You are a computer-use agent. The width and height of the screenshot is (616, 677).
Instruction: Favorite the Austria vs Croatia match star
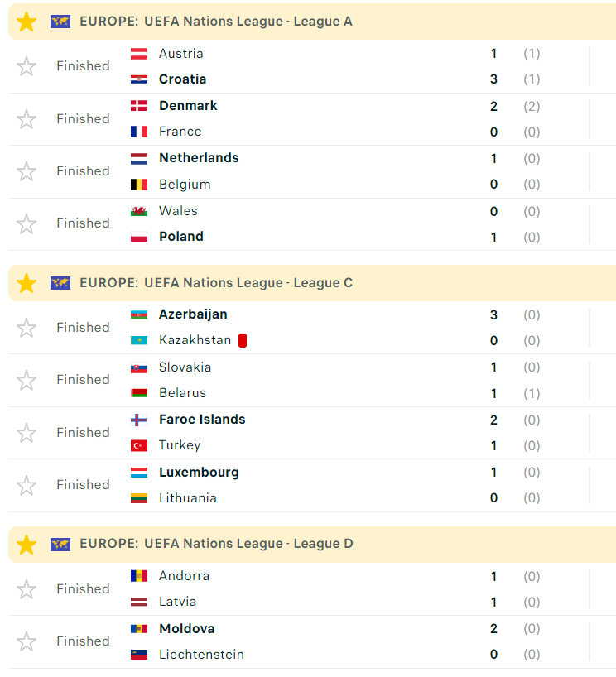coord(26,66)
